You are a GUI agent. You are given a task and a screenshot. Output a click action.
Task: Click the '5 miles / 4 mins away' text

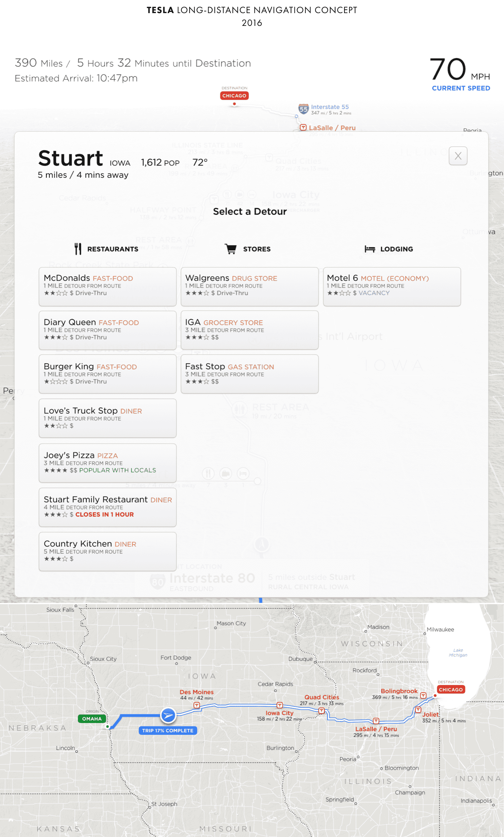pos(83,175)
